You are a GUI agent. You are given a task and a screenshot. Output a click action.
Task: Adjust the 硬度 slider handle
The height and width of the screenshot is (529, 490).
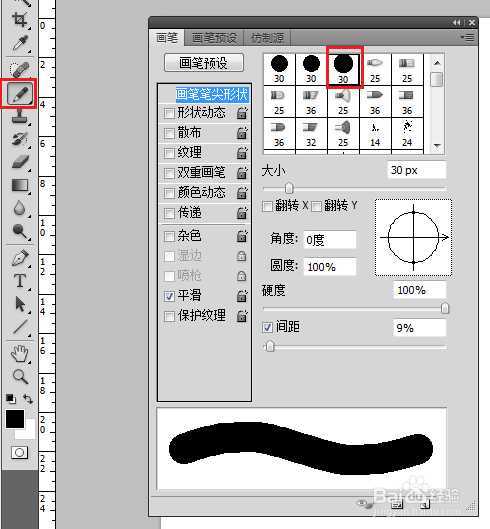coord(445,308)
